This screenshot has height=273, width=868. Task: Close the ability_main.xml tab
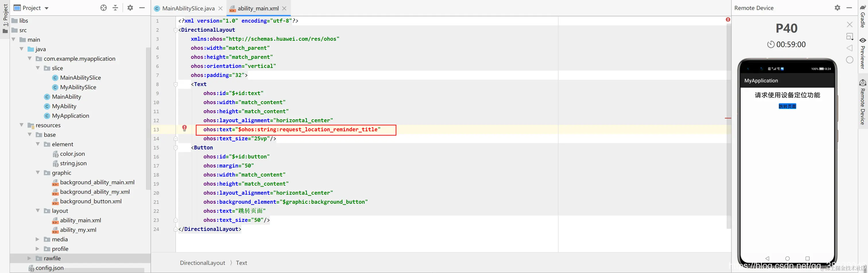pos(284,8)
